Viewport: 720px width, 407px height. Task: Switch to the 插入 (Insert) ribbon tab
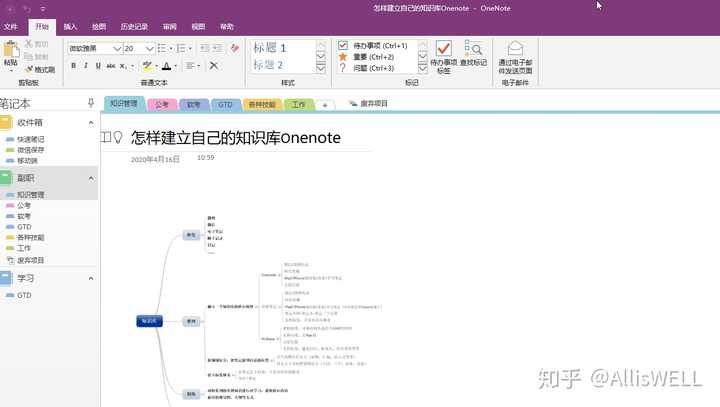70,27
